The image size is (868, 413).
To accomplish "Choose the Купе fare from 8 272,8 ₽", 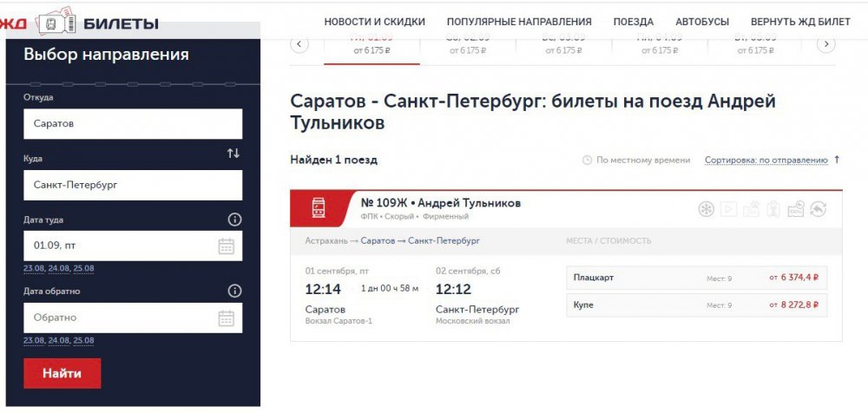I will [x=696, y=305].
